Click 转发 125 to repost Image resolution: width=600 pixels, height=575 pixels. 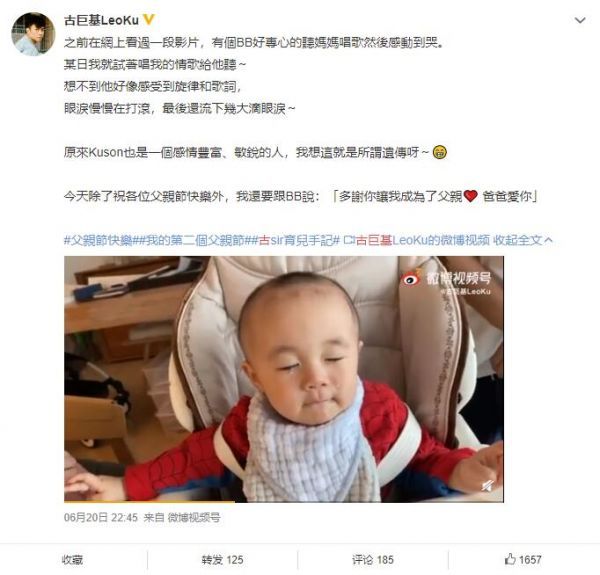coord(222,560)
